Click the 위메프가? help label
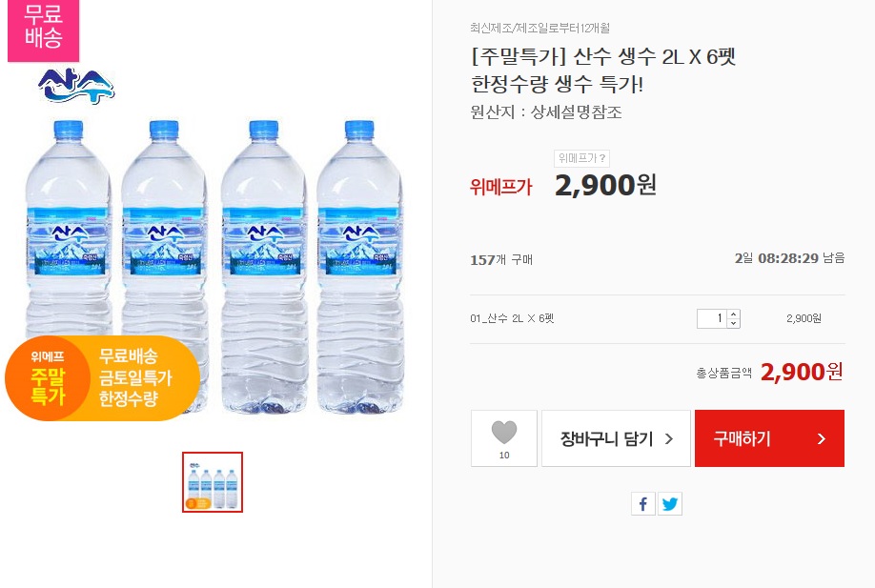The height and width of the screenshot is (588, 875). pyautogui.click(x=581, y=159)
